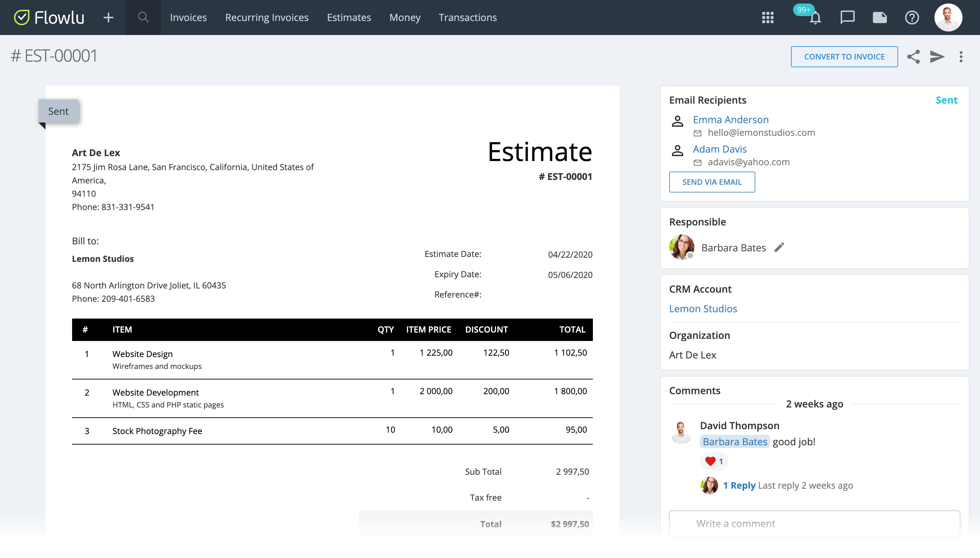Open the plus create-new menu
The width and height of the screenshot is (980, 558).
pos(108,17)
